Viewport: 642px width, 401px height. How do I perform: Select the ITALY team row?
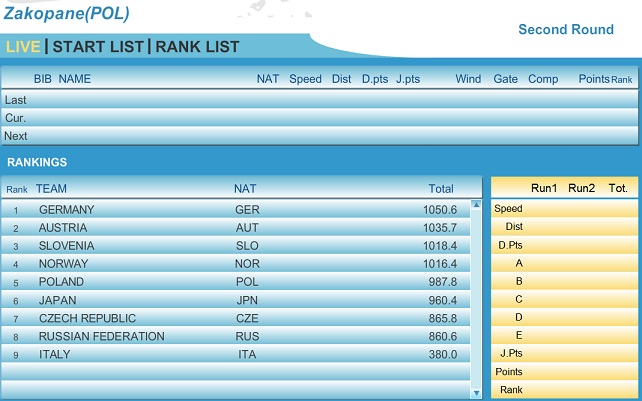[235, 354]
